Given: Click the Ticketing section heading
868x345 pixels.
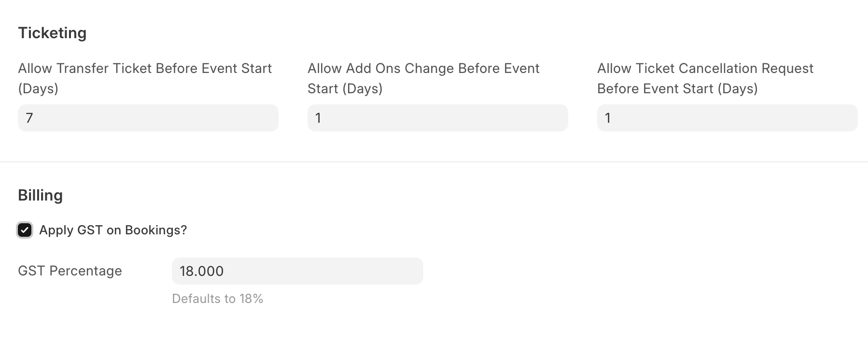Looking at the screenshot, I should tap(52, 33).
